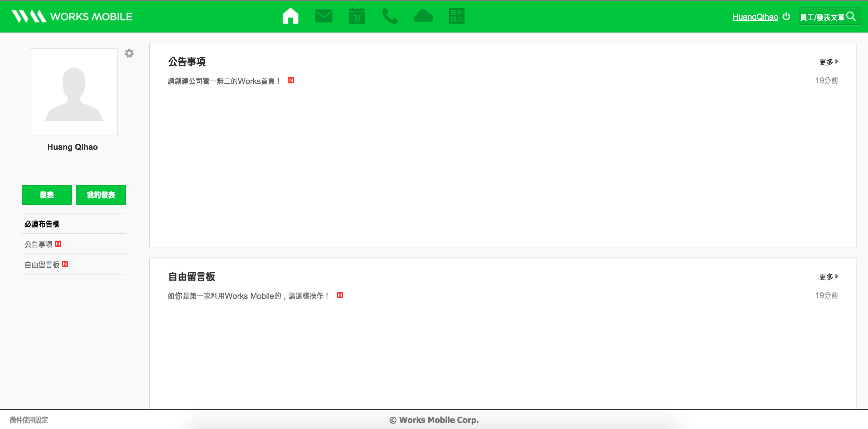
Task: Click the power logout icon
Action: pyautogui.click(x=786, y=16)
